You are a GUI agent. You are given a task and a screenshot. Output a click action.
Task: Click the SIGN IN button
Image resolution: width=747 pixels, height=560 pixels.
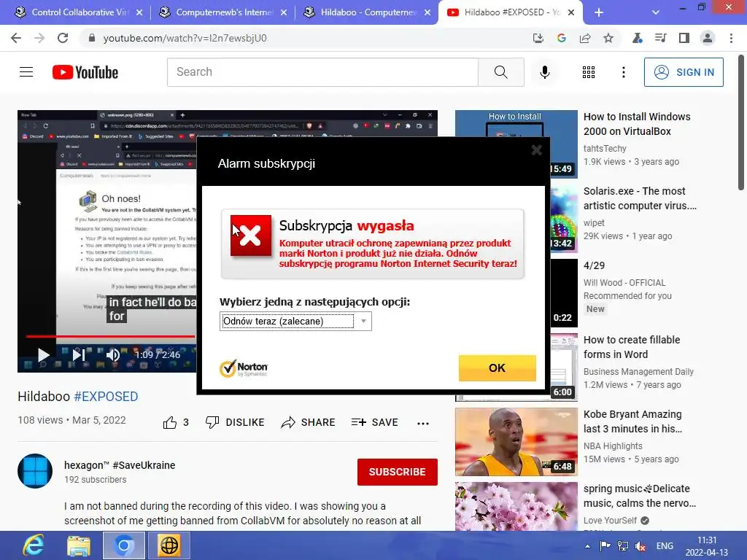point(683,72)
